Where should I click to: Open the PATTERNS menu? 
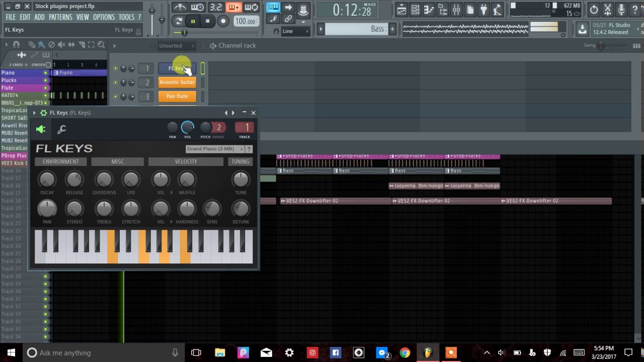click(60, 17)
